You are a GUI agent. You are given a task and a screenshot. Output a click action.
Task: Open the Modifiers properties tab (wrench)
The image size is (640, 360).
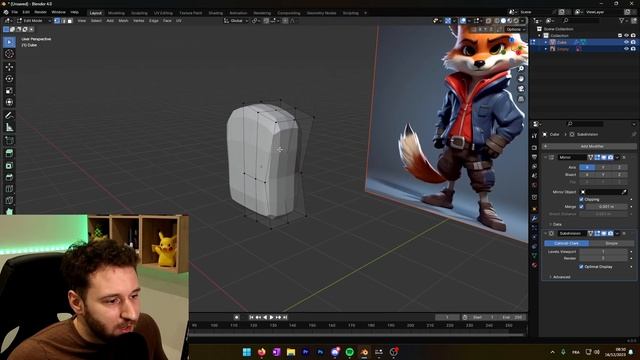tap(534, 218)
